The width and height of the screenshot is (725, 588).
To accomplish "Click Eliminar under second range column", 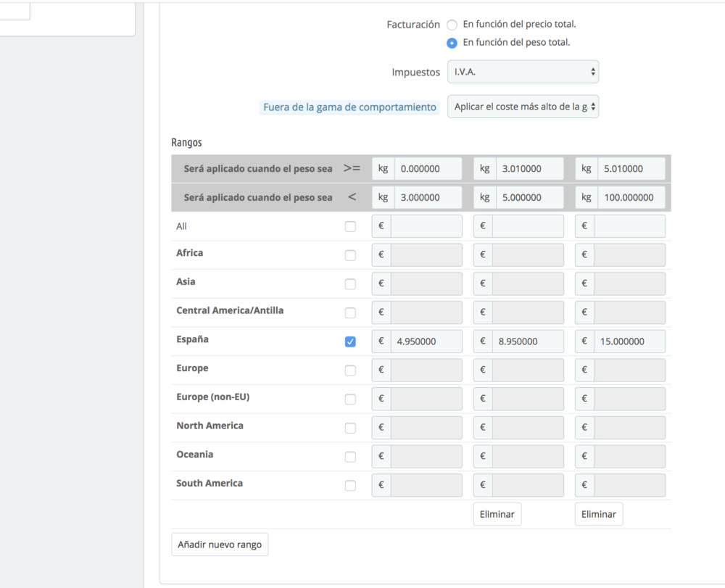I will coord(497,514).
